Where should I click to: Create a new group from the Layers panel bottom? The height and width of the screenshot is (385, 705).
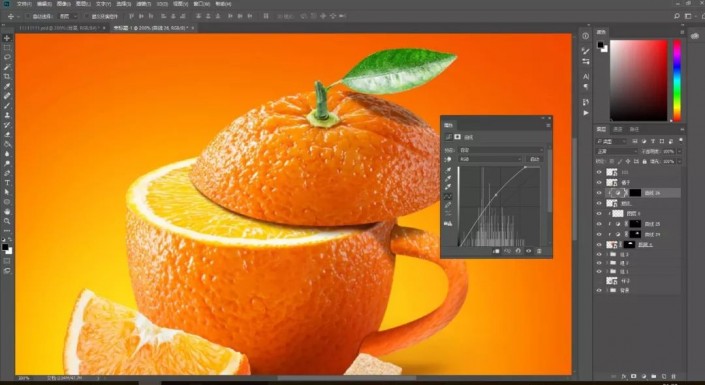pyautogui.click(x=654, y=376)
